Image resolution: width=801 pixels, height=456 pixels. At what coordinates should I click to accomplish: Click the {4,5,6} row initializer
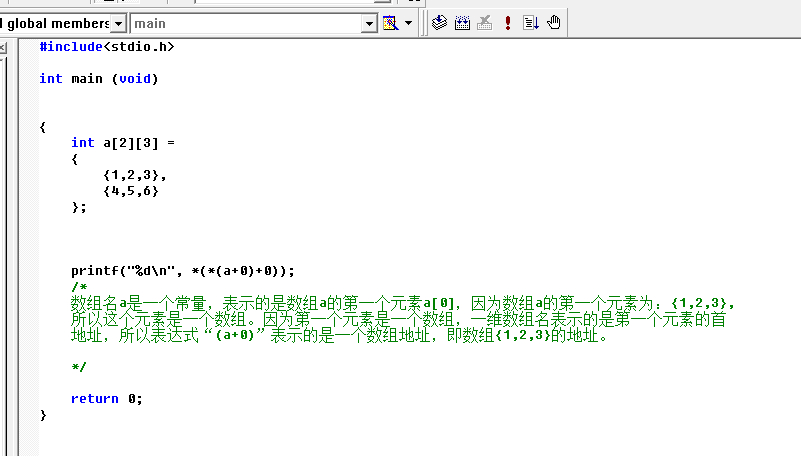131,191
